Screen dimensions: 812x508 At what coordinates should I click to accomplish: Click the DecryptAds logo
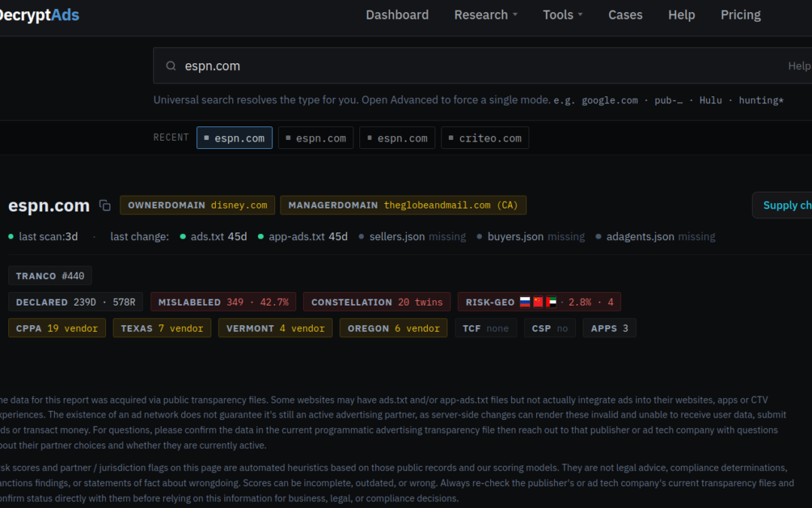tap(39, 14)
